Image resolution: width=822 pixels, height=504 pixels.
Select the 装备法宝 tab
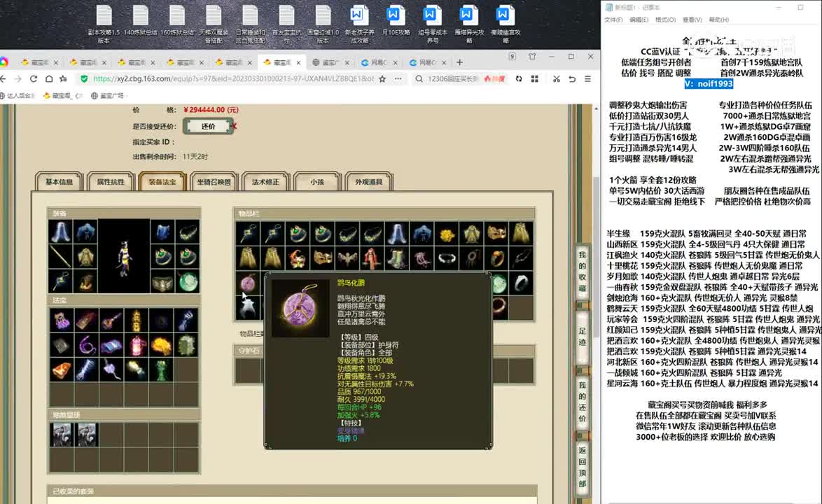162,182
